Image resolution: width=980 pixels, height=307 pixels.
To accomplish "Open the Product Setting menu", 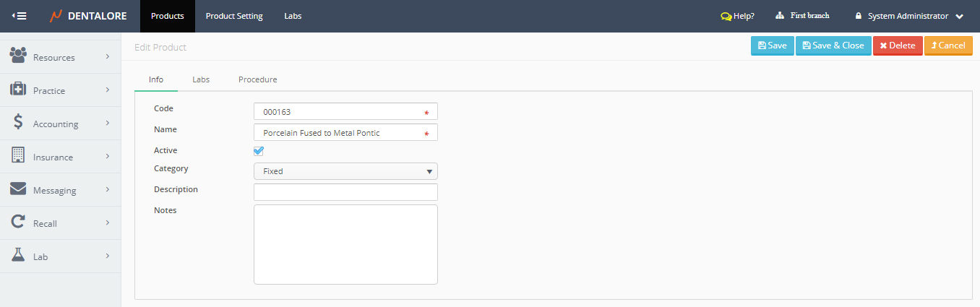I will pos(234,16).
